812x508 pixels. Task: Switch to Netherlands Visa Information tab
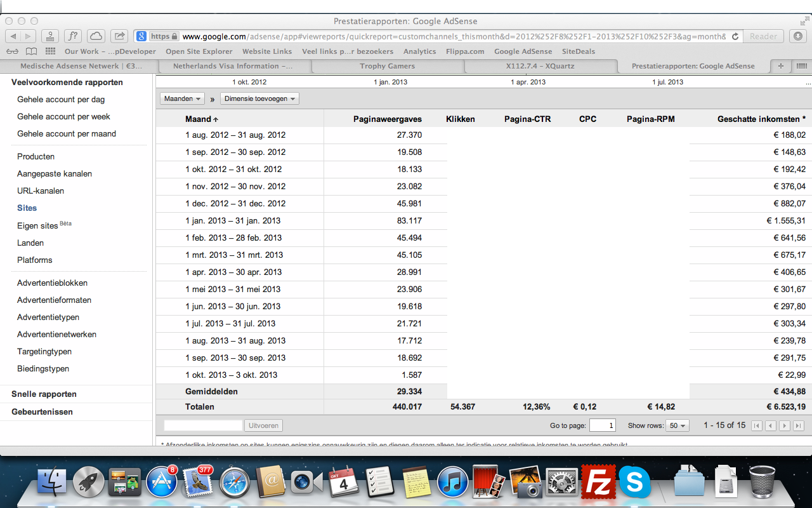click(x=233, y=66)
